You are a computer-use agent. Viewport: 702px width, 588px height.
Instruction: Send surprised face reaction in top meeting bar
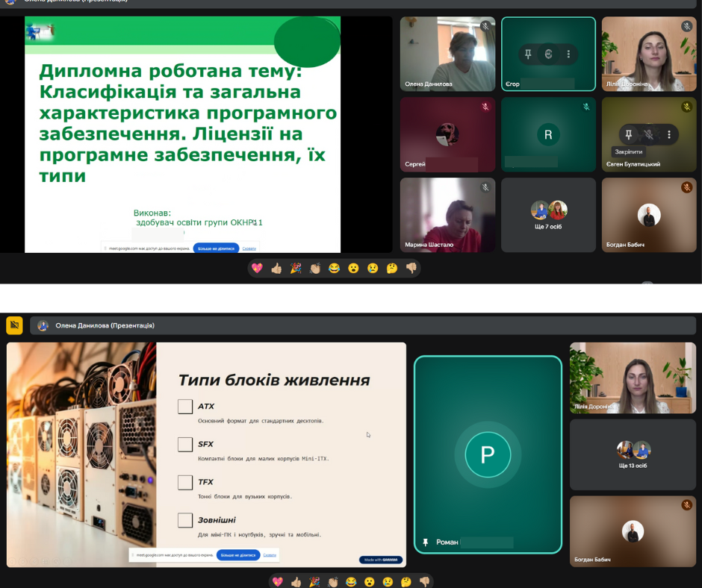click(x=353, y=268)
